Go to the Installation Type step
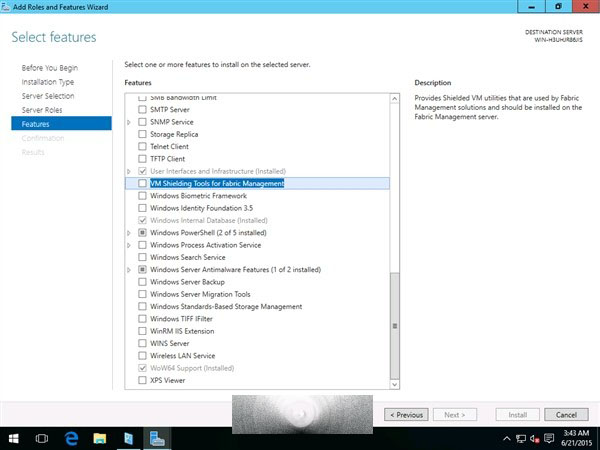The width and height of the screenshot is (600, 450). point(48,82)
